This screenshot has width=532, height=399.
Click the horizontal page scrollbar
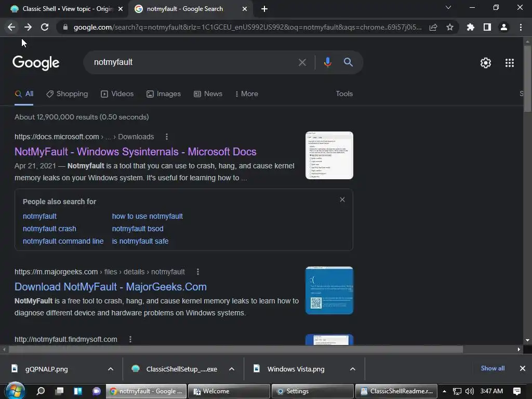click(235, 349)
